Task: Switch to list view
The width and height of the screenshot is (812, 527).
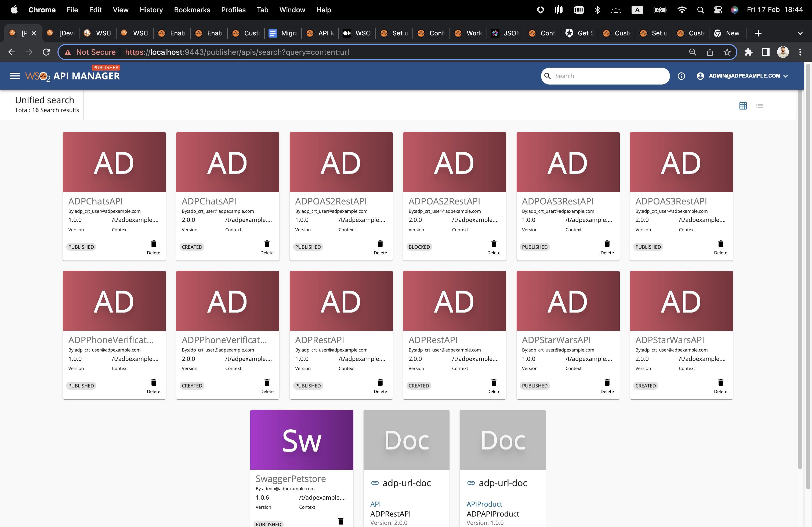Action: pyautogui.click(x=759, y=106)
